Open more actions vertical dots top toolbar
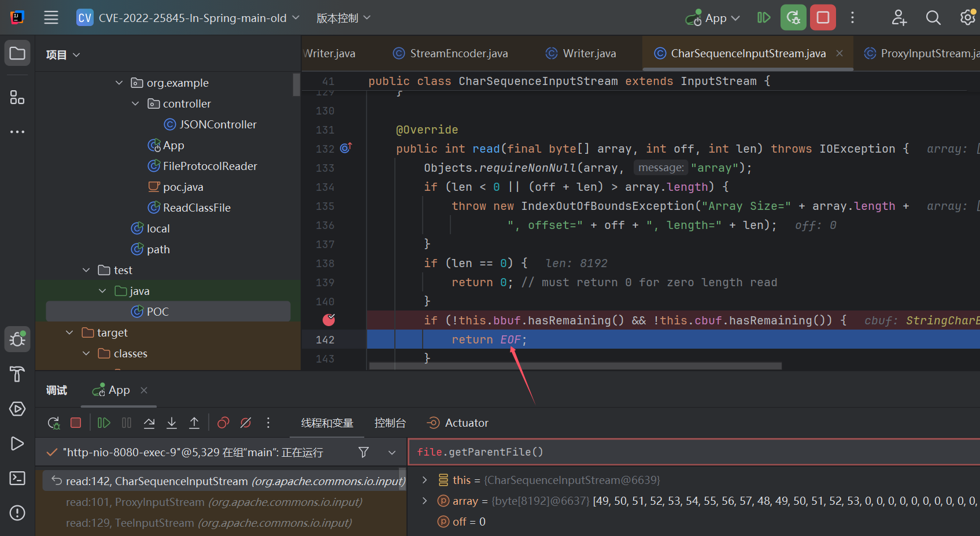980x536 pixels. click(x=852, y=17)
